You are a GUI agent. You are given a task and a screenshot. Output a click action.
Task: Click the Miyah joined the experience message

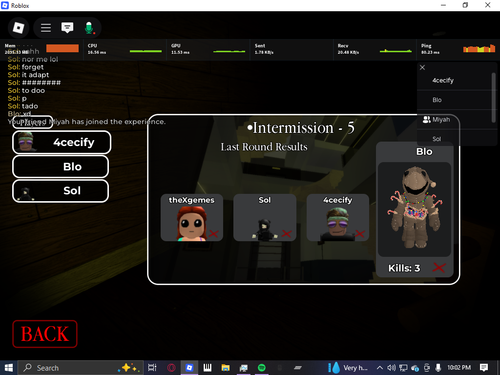87,122
